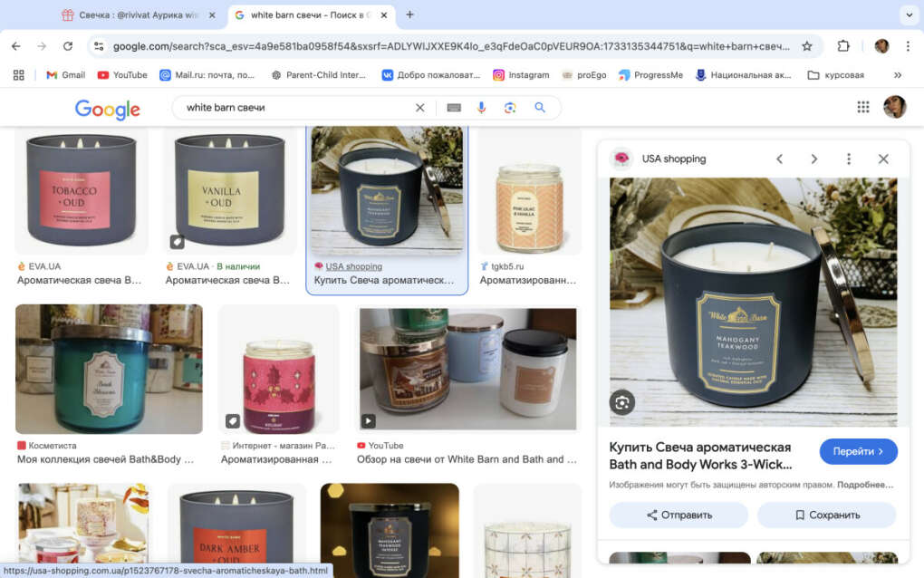The height and width of the screenshot is (578, 924).
Task: Open Chrome three-dot menu
Action: (908, 46)
